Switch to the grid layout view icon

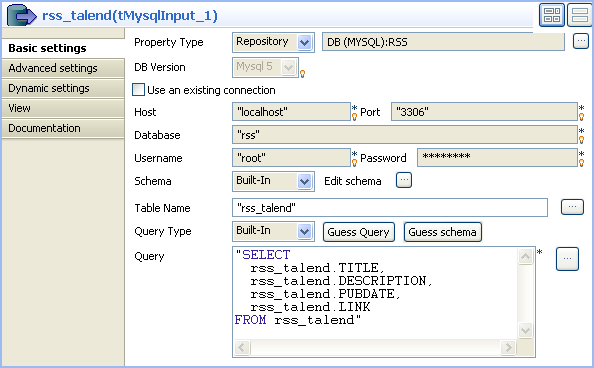[552, 15]
